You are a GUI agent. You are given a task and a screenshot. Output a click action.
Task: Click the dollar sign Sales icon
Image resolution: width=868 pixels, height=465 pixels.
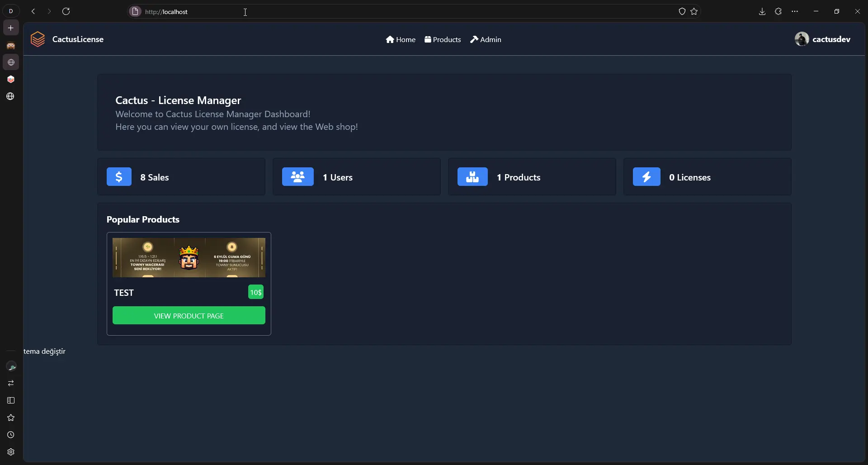[x=119, y=177]
